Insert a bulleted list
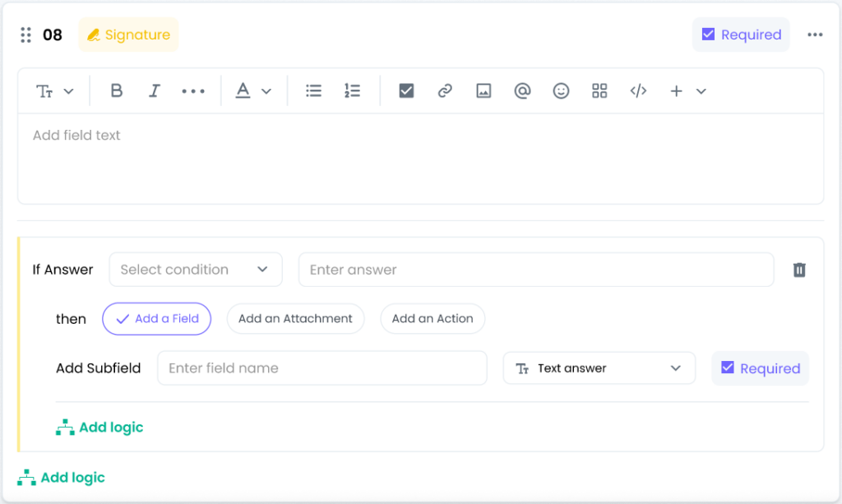The width and height of the screenshot is (842, 504). pos(313,91)
